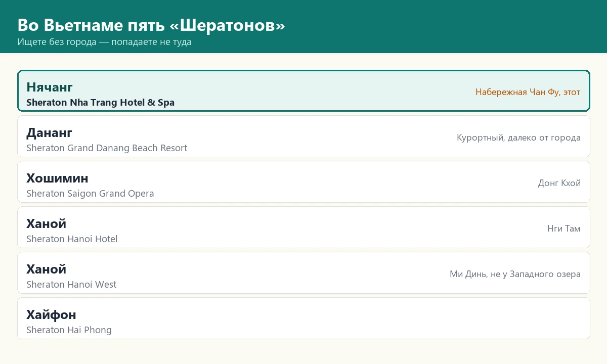
Task: Select the «Sheraton Grand Danang Beach Resort» name
Action: point(107,148)
